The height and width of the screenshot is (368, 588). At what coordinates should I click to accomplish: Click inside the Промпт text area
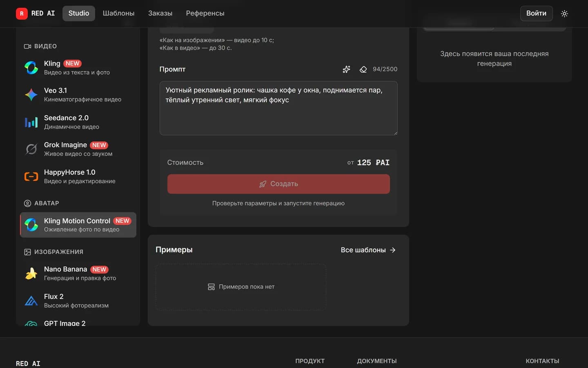point(278,108)
